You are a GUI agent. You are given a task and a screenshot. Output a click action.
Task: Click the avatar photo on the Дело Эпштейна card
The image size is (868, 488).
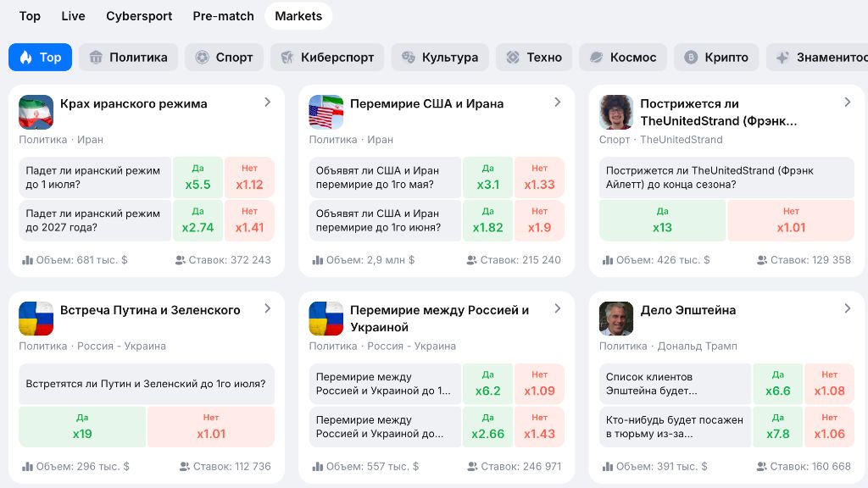click(x=616, y=318)
